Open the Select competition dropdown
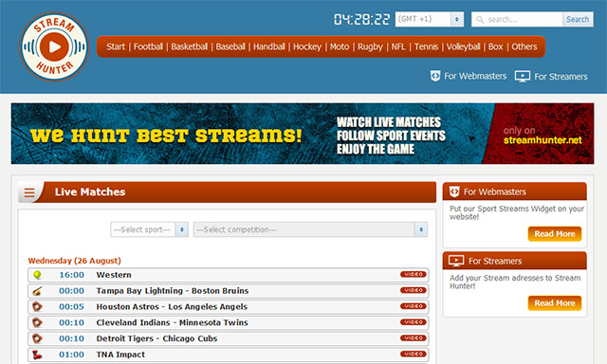The image size is (607, 364). [x=310, y=229]
